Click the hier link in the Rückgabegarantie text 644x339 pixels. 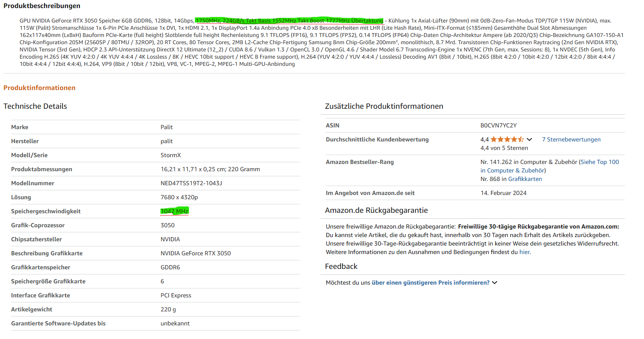524,251
